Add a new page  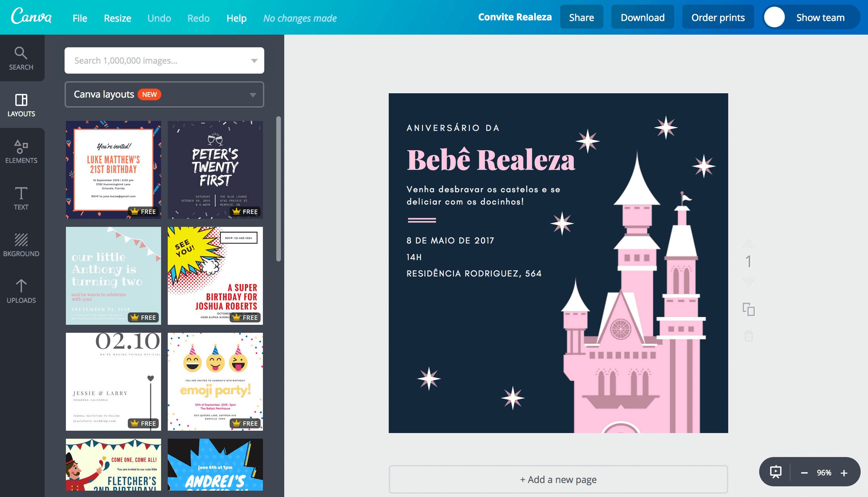coord(558,479)
